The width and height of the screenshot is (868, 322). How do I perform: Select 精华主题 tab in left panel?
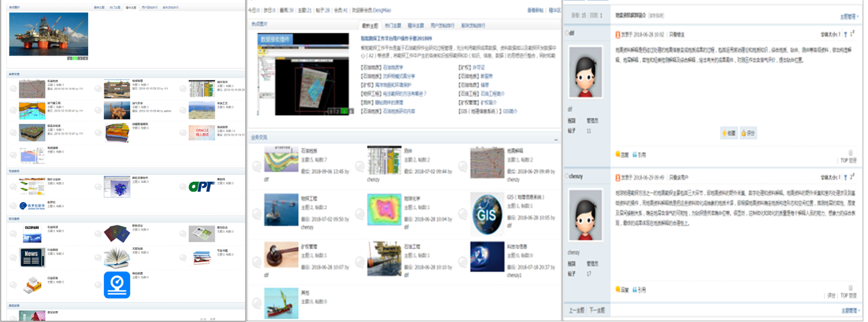131,8
